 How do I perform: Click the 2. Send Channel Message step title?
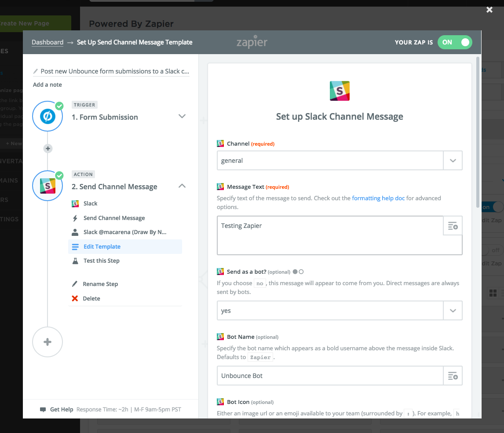[x=114, y=187]
